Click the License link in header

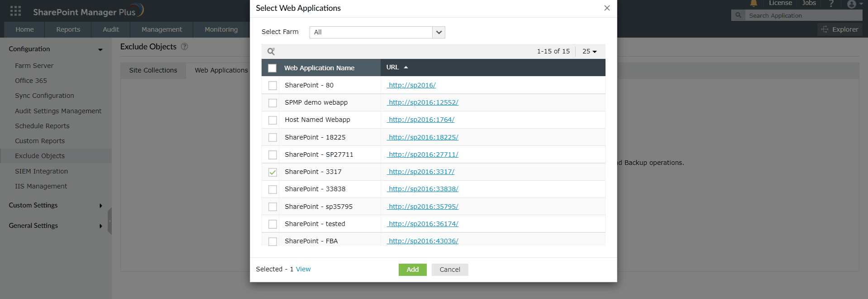(x=780, y=3)
